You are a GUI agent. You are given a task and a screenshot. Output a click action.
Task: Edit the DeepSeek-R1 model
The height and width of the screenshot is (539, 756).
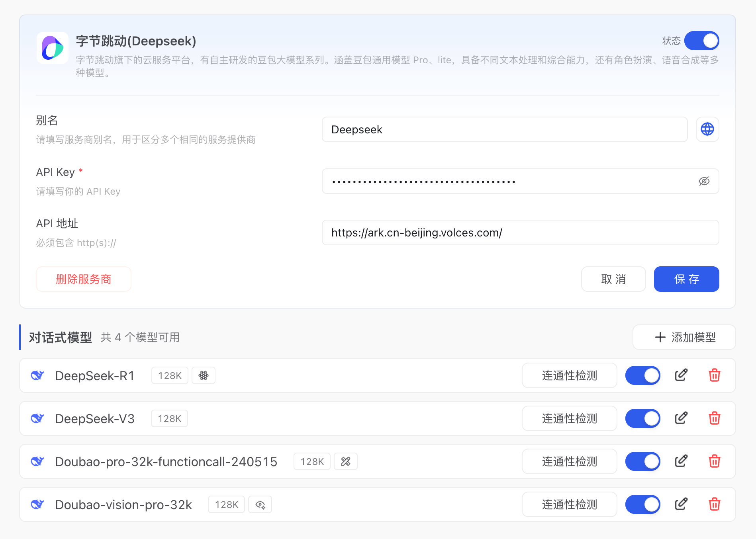click(681, 375)
